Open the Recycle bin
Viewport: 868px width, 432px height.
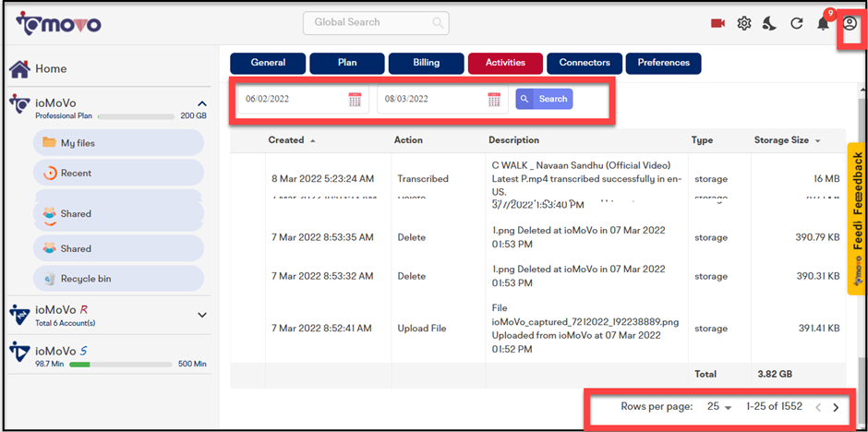(x=118, y=278)
